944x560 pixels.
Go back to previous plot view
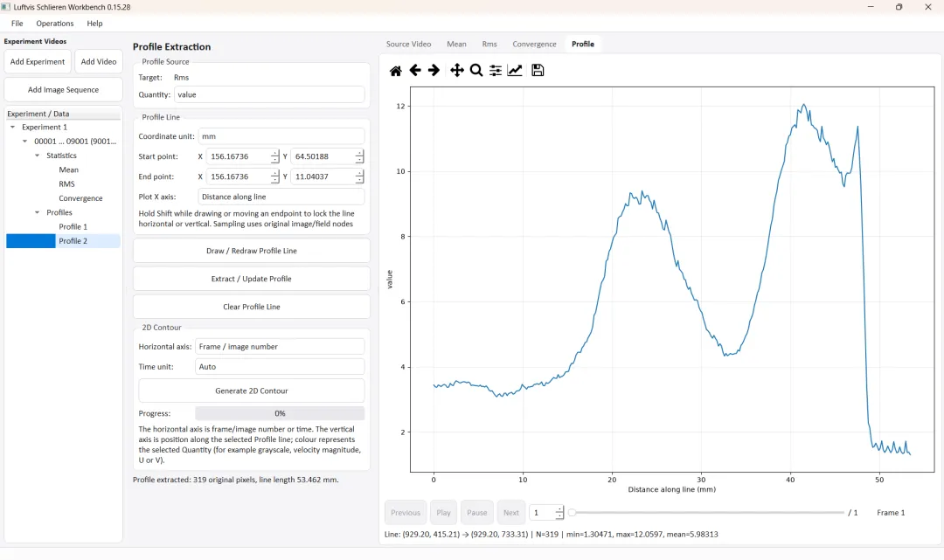click(415, 71)
